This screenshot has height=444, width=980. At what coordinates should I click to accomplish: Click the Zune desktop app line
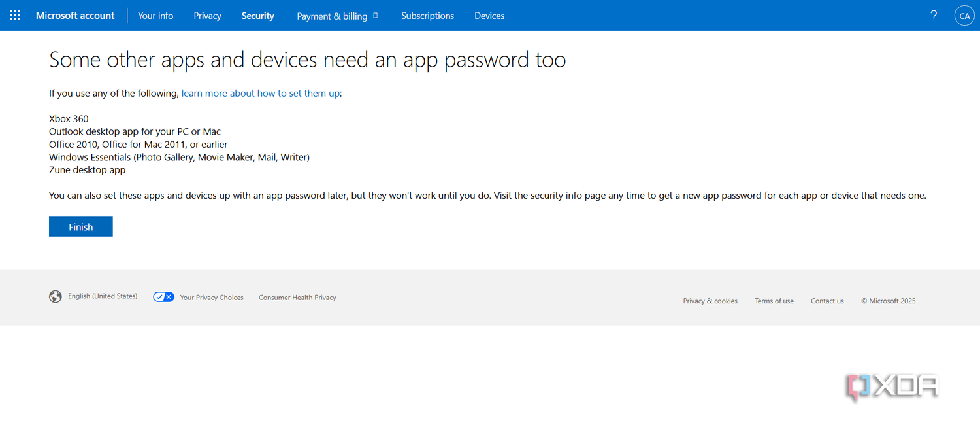point(87,170)
